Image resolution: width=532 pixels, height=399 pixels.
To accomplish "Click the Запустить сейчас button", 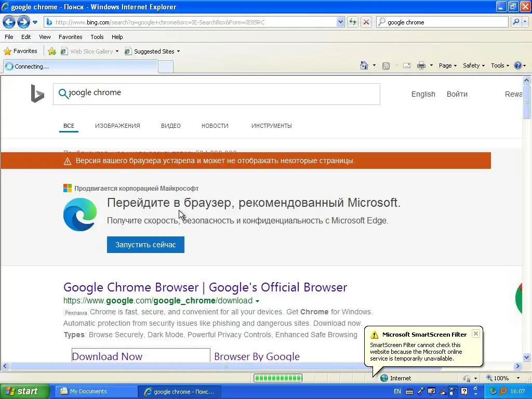I will pos(145,245).
